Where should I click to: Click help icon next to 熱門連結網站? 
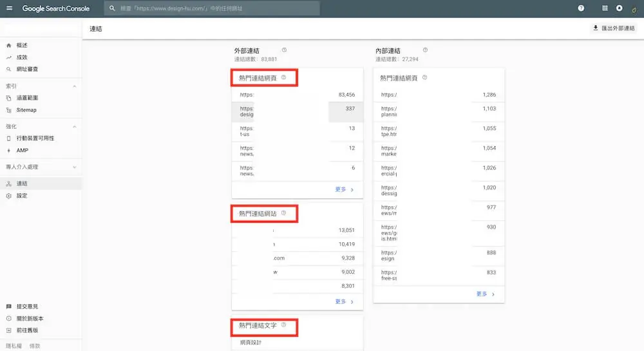pyautogui.click(x=283, y=213)
